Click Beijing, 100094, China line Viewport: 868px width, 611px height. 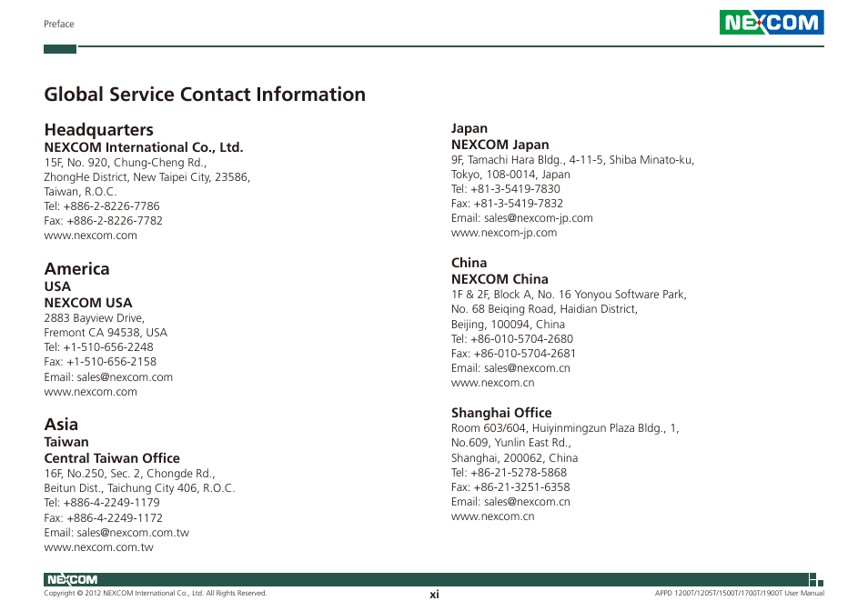point(508,324)
